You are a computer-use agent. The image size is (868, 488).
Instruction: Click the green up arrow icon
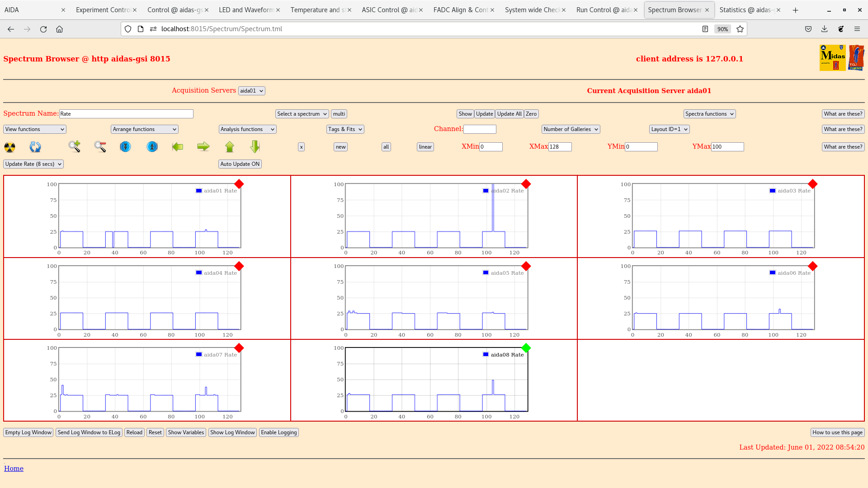(x=230, y=146)
